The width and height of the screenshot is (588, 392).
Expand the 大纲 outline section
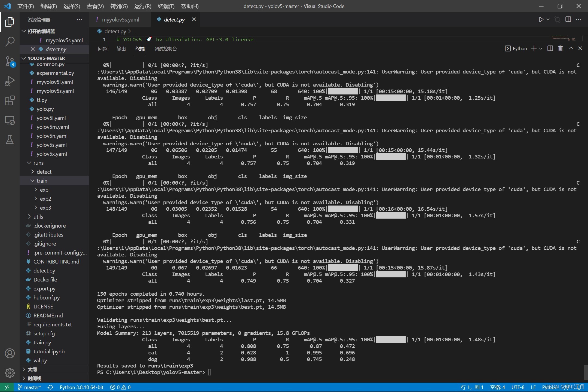(54, 369)
